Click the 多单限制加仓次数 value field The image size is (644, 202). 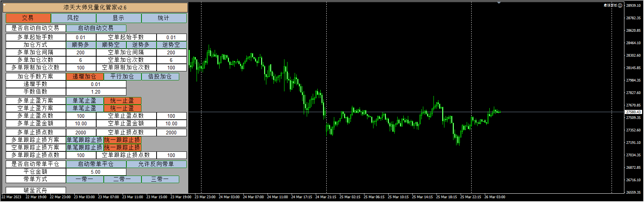(81, 68)
